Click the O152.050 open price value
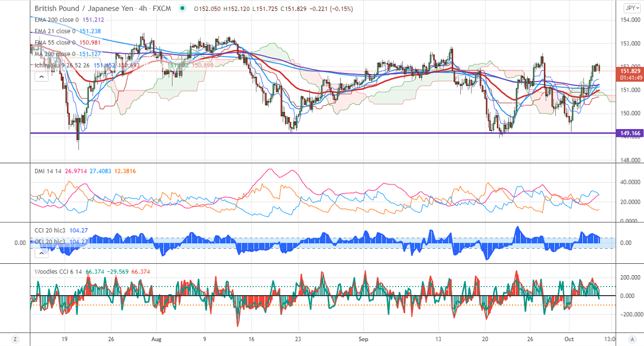Screen dimensions: 644x346 click(208, 9)
